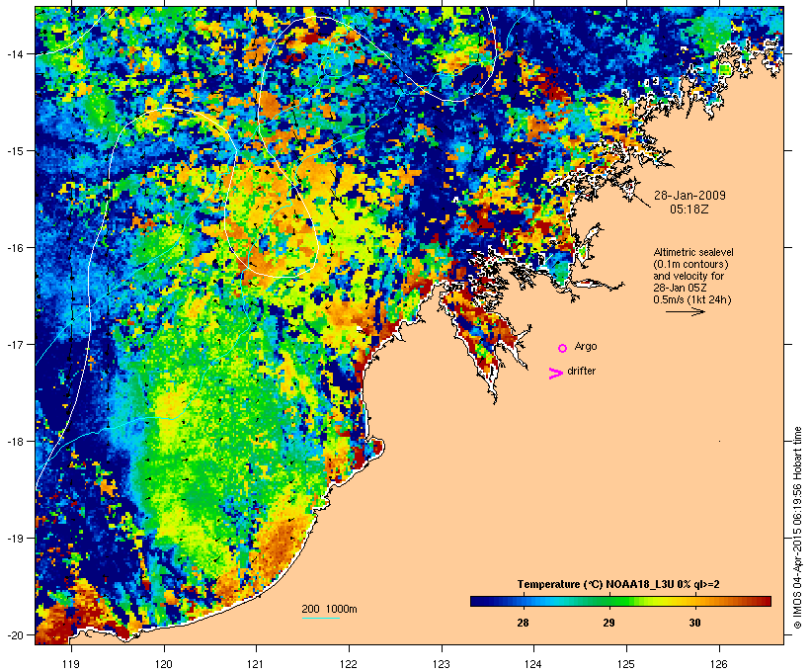Click the '30' colorbar tick label
The height and width of the screenshot is (672, 810).
tap(694, 623)
